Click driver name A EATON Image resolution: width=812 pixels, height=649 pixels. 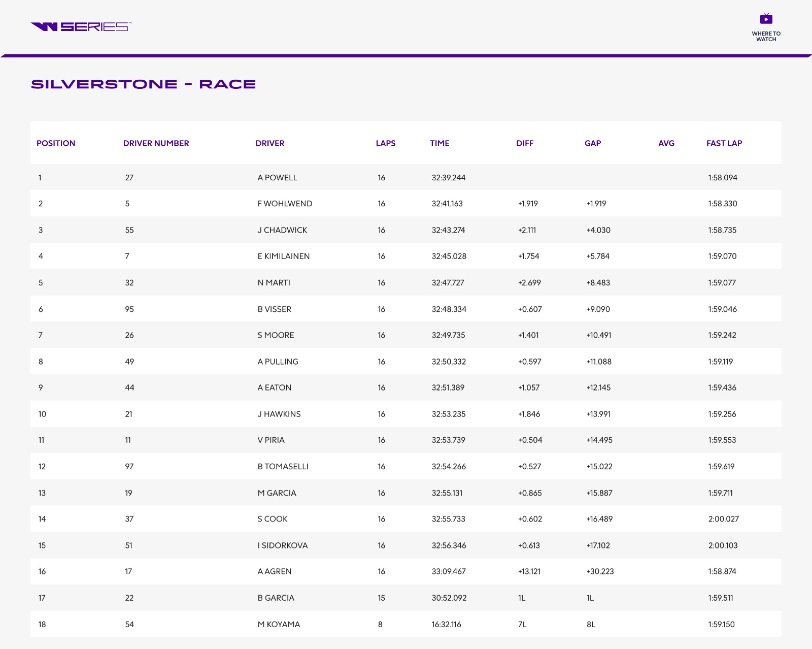[x=275, y=387]
